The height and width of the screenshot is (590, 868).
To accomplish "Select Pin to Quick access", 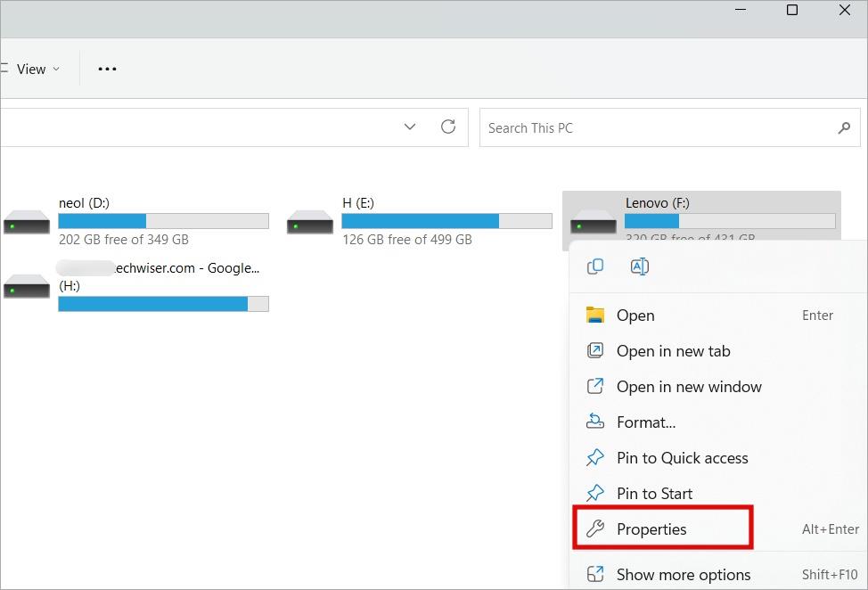I will (x=717, y=458).
